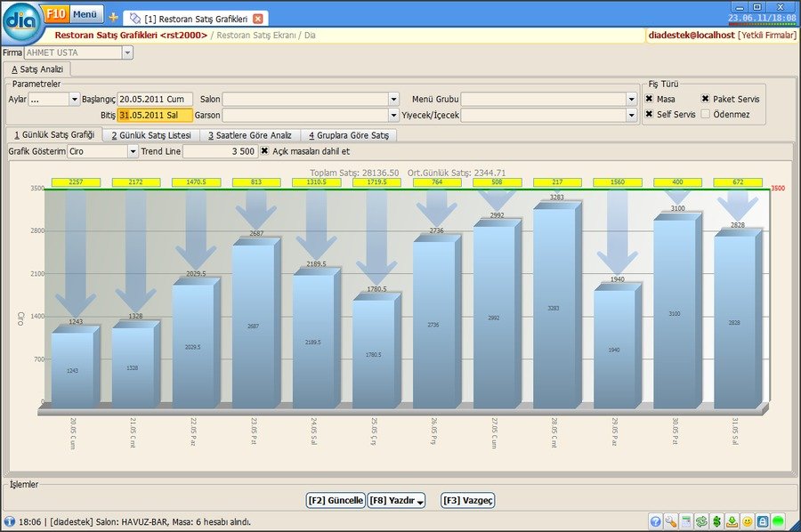Select the [1] Restoran Satış Grafikleri tab
This screenshot has height=532, width=801.
click(x=197, y=19)
